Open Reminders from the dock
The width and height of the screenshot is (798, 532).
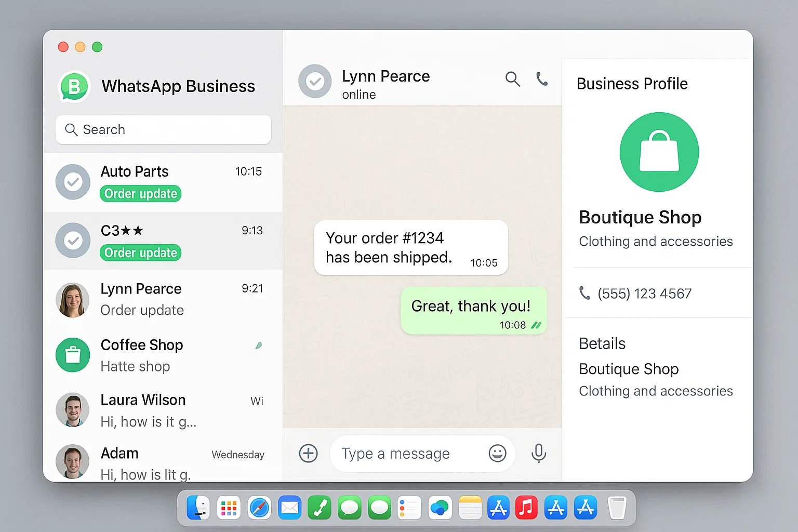[x=409, y=508]
